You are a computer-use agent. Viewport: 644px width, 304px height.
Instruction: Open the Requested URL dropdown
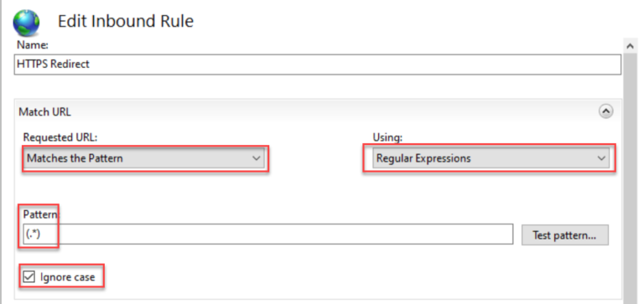click(x=144, y=158)
